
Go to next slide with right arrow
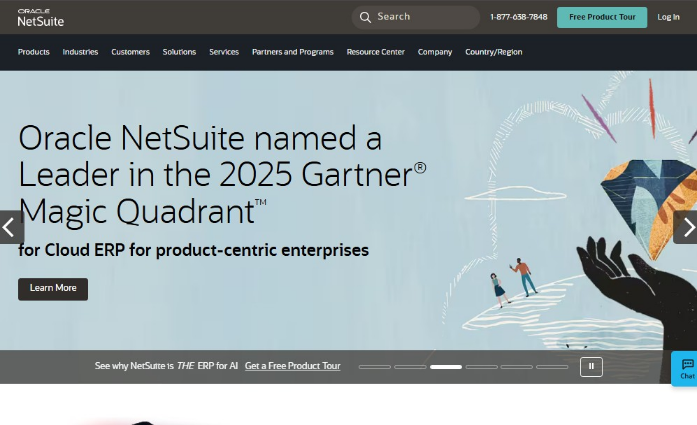685,227
